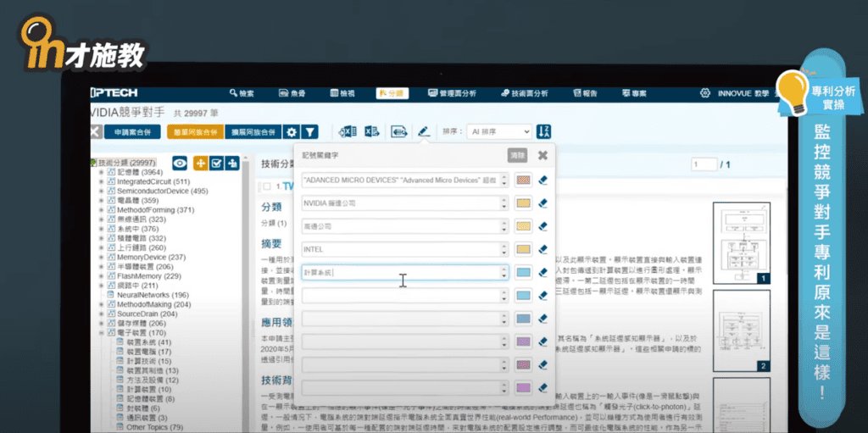Screen dimensions: 868x433
Task: Toggle the eye visibility icon above tree
Action: tap(180, 163)
